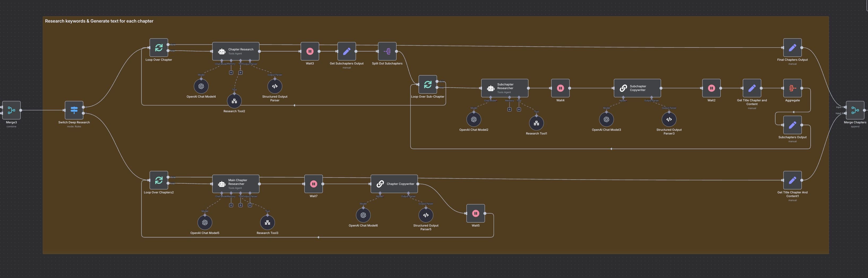Open the Structured Output Parser node

click(275, 86)
